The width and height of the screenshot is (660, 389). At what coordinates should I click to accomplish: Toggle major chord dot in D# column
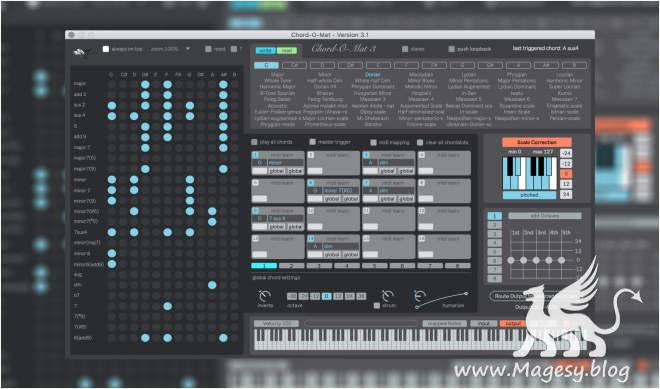(x=145, y=84)
